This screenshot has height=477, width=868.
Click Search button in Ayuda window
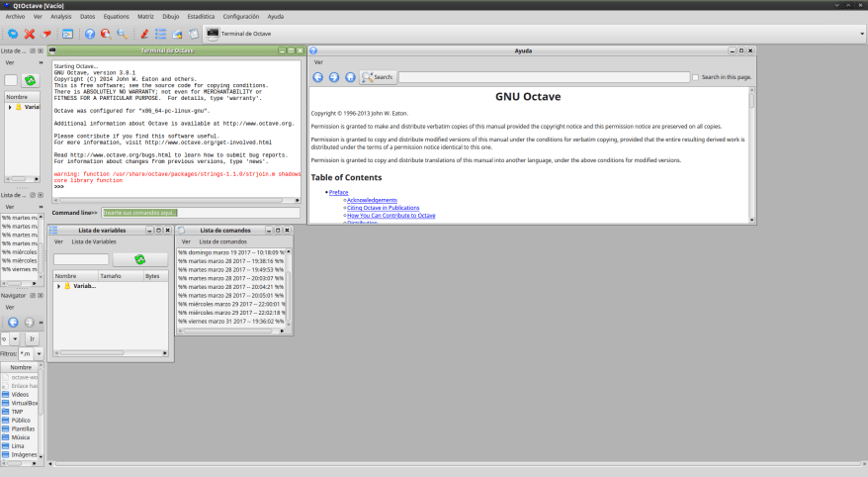[378, 77]
